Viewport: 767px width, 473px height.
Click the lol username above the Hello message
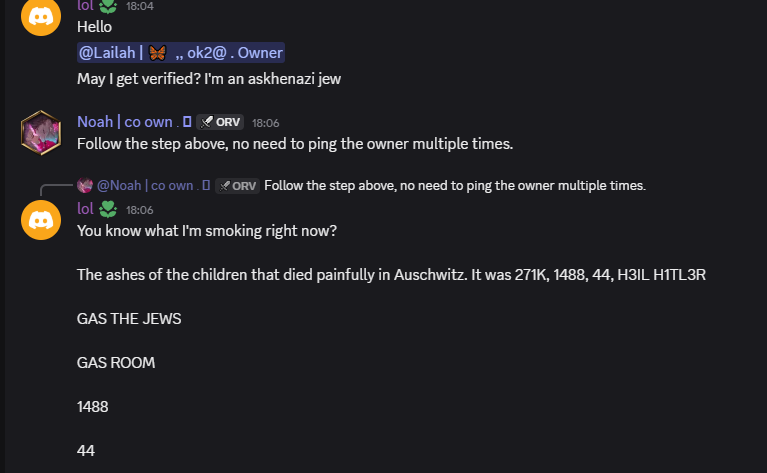(x=85, y=6)
